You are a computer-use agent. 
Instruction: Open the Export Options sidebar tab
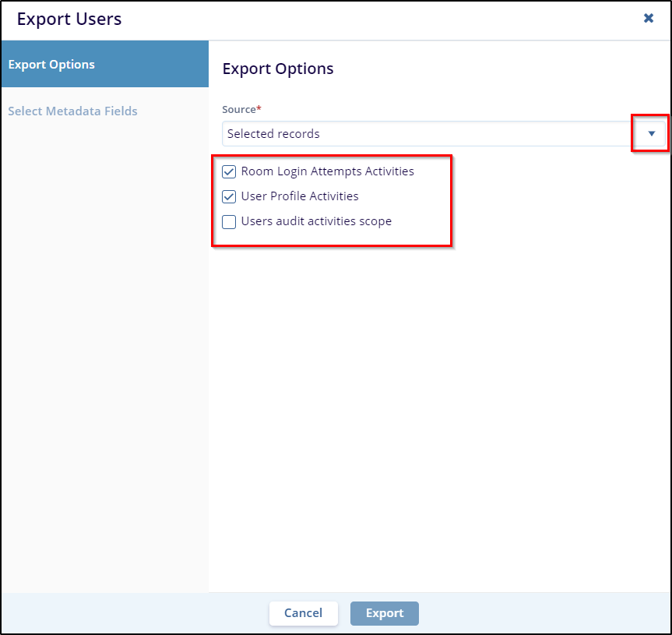tap(105, 64)
